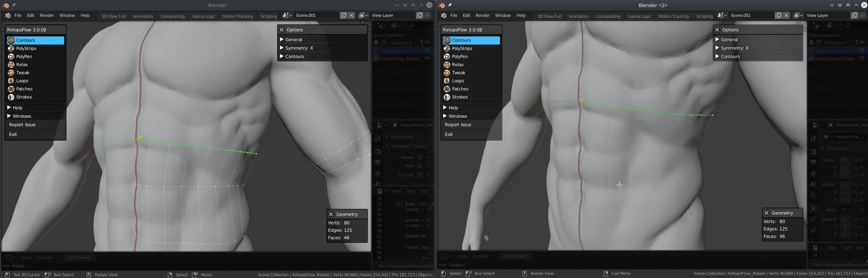
Task: Click new scene icon next to Scene.001 in left window
Action: (x=343, y=15)
